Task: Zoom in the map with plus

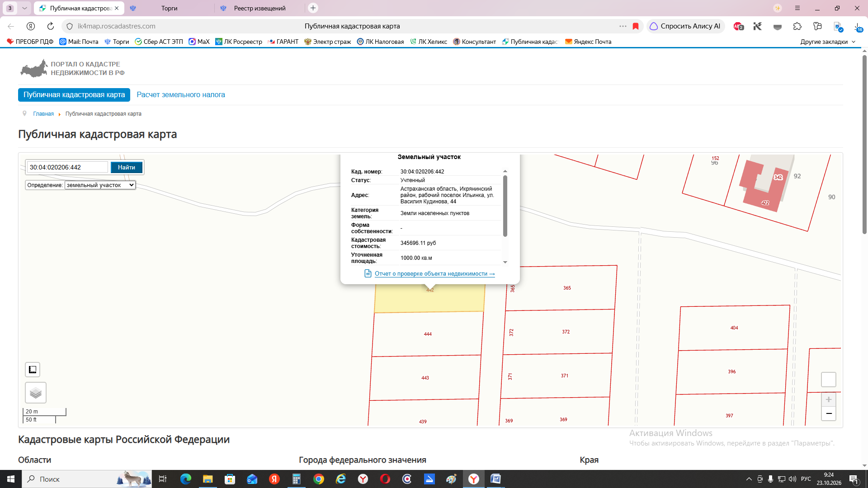Action: click(829, 399)
